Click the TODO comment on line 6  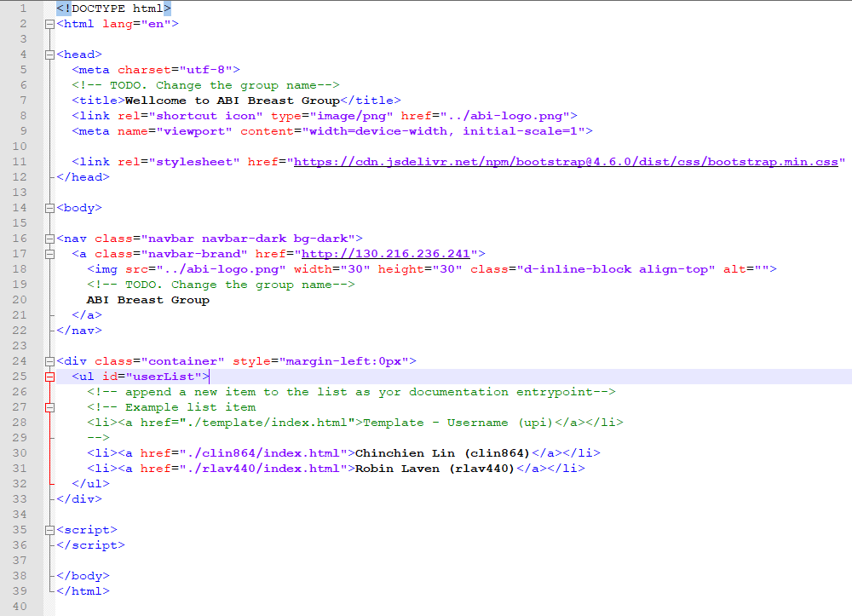tap(206, 85)
